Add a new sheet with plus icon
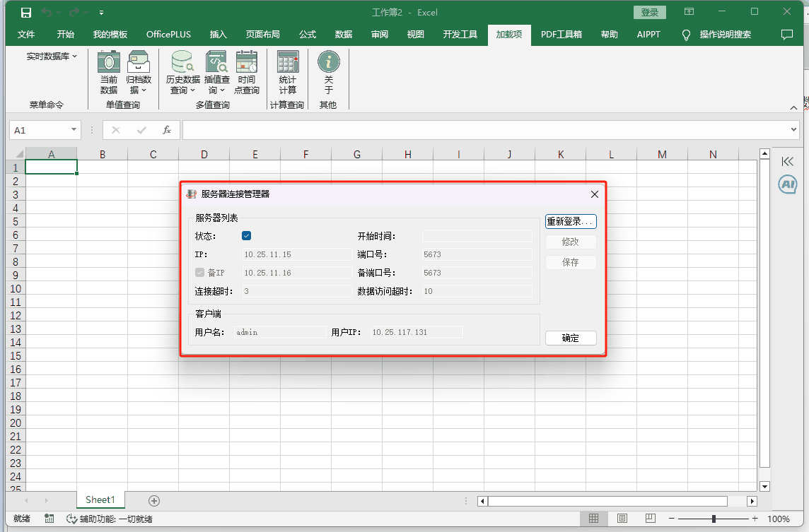This screenshot has height=532, width=809. (x=153, y=500)
